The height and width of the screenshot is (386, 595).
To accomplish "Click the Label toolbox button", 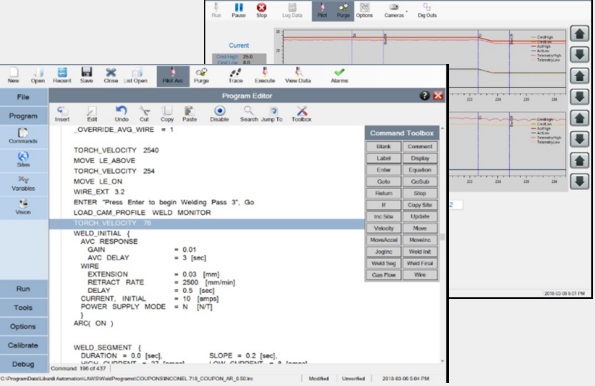I will tap(384, 158).
